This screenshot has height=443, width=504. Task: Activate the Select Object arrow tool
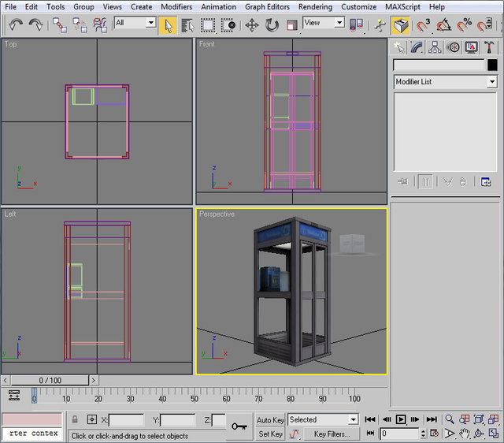point(167,25)
